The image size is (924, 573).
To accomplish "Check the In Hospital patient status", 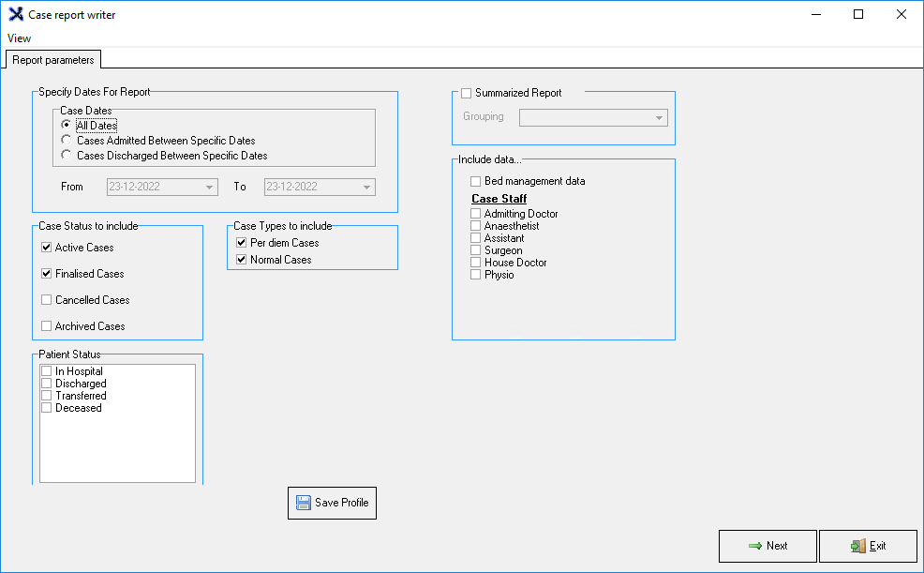I will 47,371.
